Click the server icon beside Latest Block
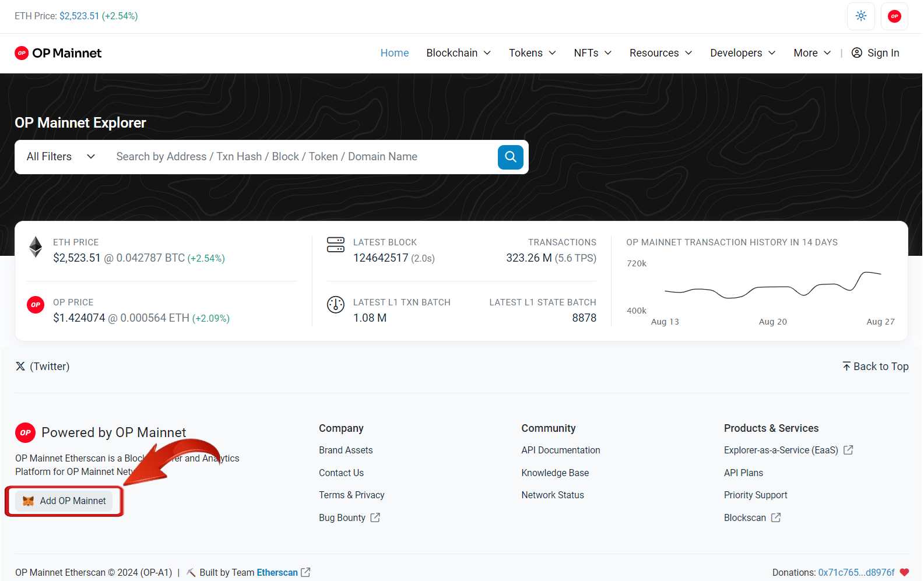This screenshot has height=581, width=924. point(336,245)
